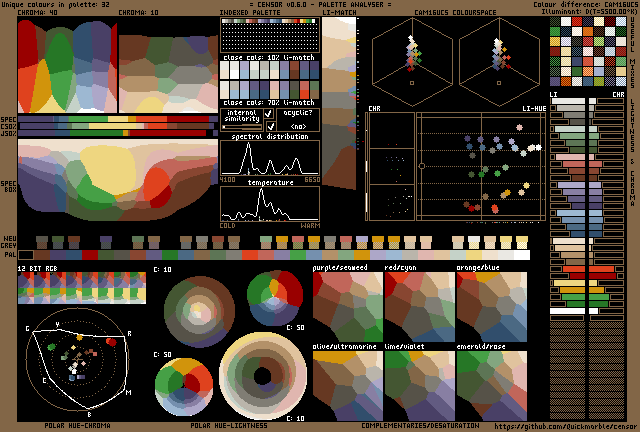Click 'Colour difference: CAM16UCS' text
Screen dimensions: 640x432
[586, 4]
